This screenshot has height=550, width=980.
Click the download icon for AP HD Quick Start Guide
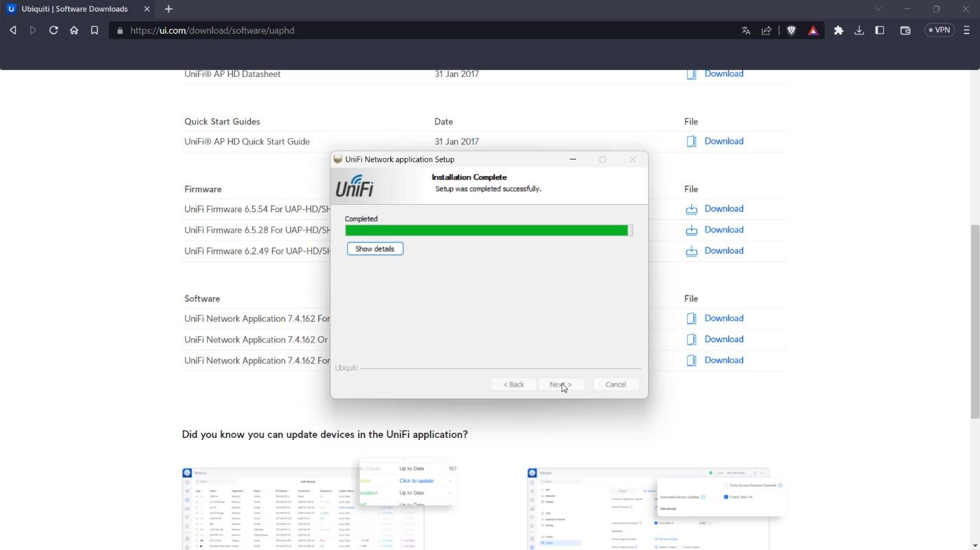click(x=691, y=142)
